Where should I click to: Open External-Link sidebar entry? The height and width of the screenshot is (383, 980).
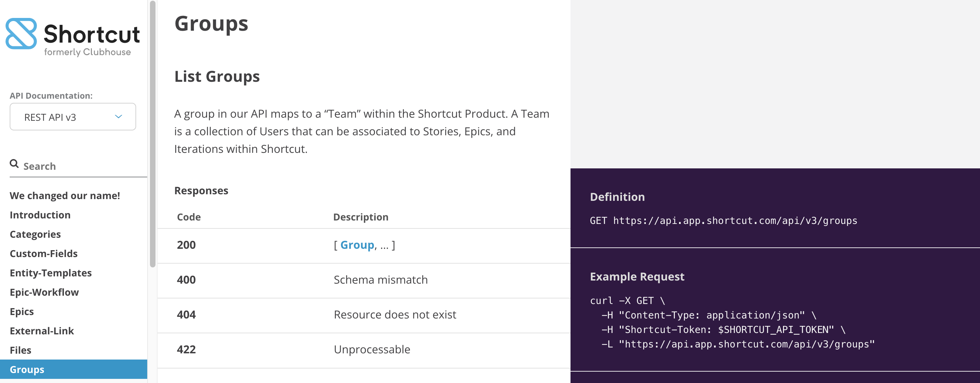tap(41, 331)
